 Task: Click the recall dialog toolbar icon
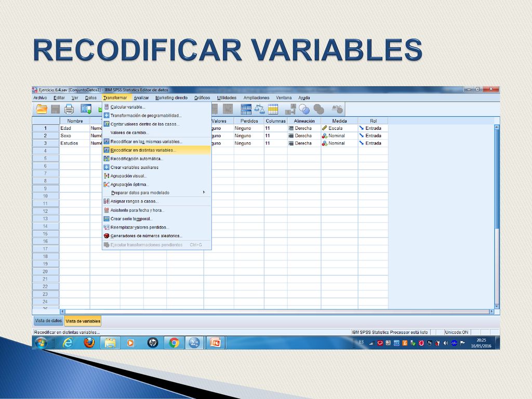86,109
